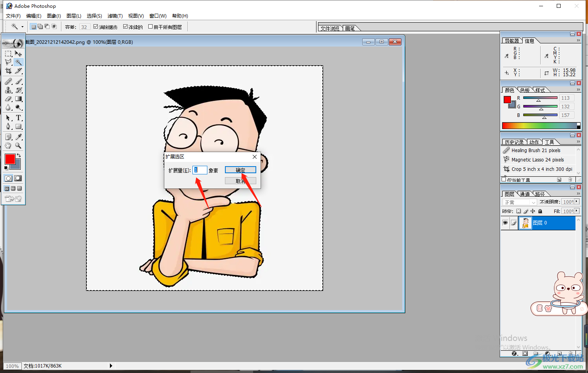The image size is (588, 373).
Task: Open status bar info arrow menu
Action: click(111, 366)
